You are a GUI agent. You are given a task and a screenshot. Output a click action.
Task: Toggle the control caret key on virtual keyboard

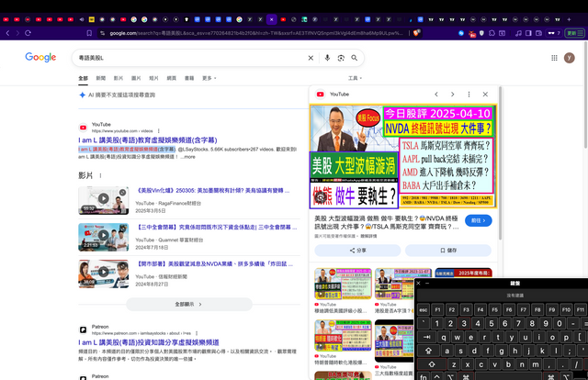(437, 376)
